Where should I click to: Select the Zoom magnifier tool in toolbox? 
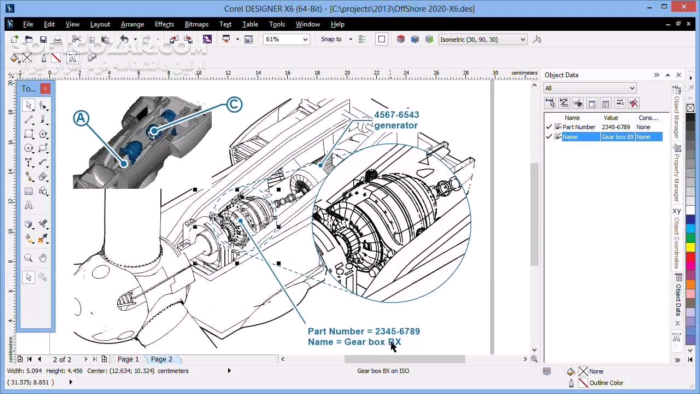click(x=28, y=258)
